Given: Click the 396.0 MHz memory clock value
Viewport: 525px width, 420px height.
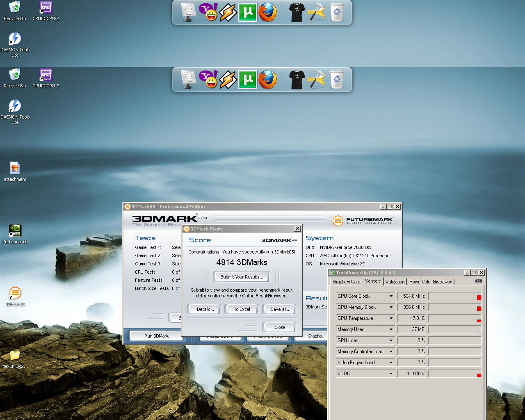Looking at the screenshot, I should coord(412,307).
